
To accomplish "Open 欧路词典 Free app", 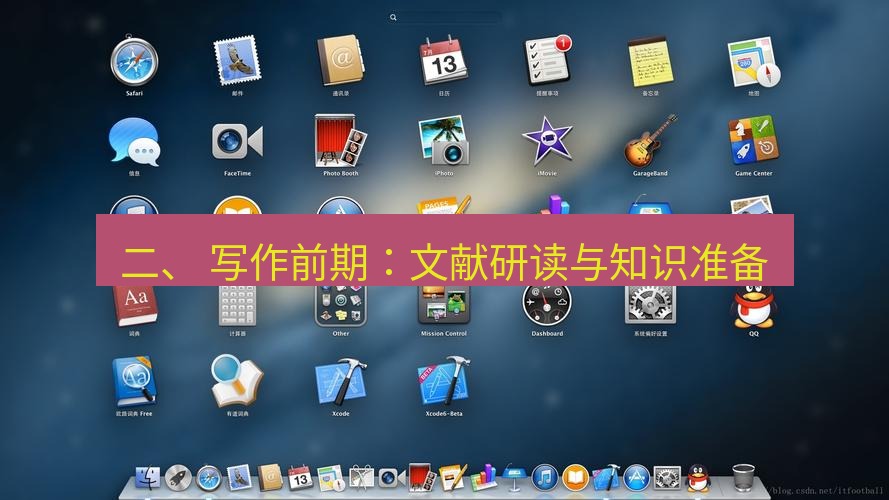I will 134,382.
